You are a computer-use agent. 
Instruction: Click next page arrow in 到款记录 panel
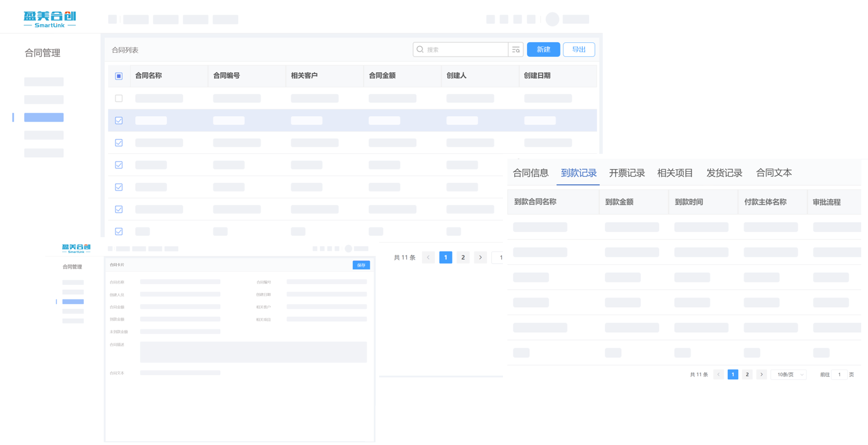point(761,375)
